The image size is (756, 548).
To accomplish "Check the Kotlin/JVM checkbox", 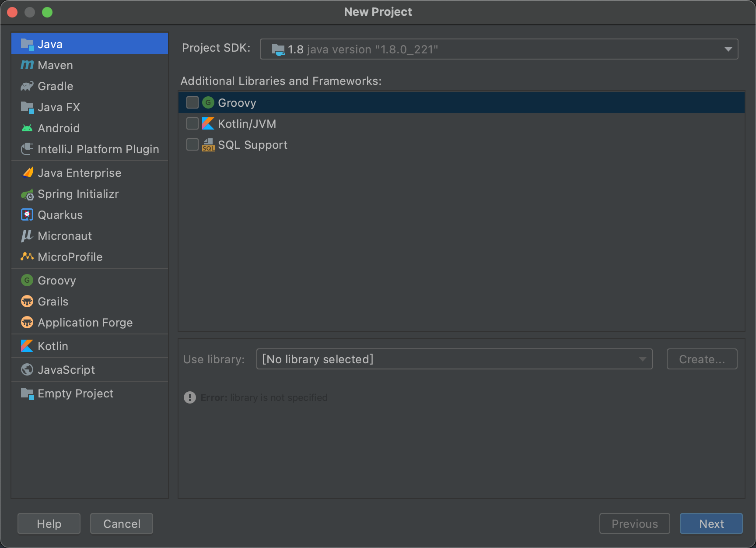I will [192, 123].
